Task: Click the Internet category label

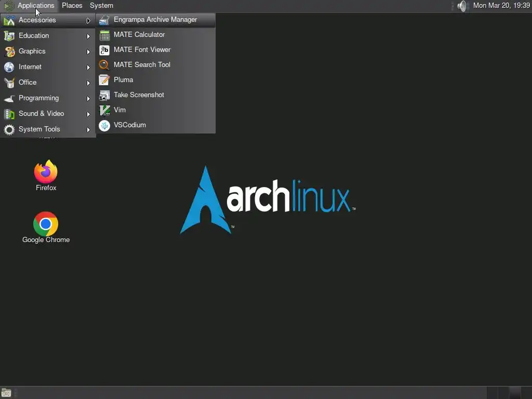Action: point(30,67)
